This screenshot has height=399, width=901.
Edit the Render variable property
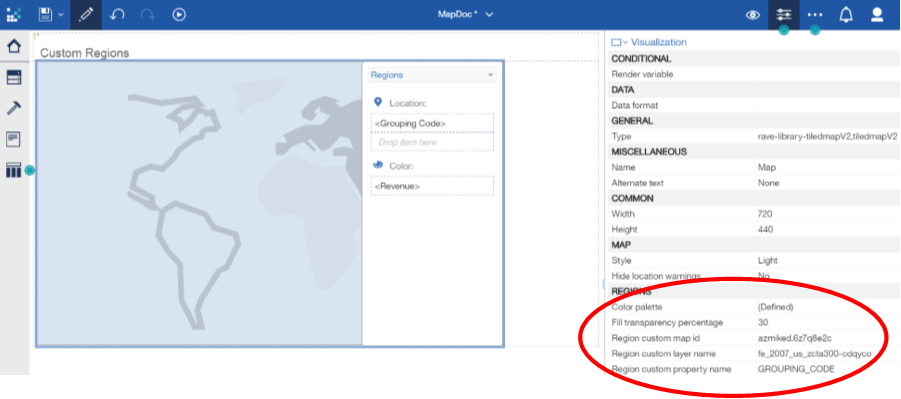click(x=829, y=74)
